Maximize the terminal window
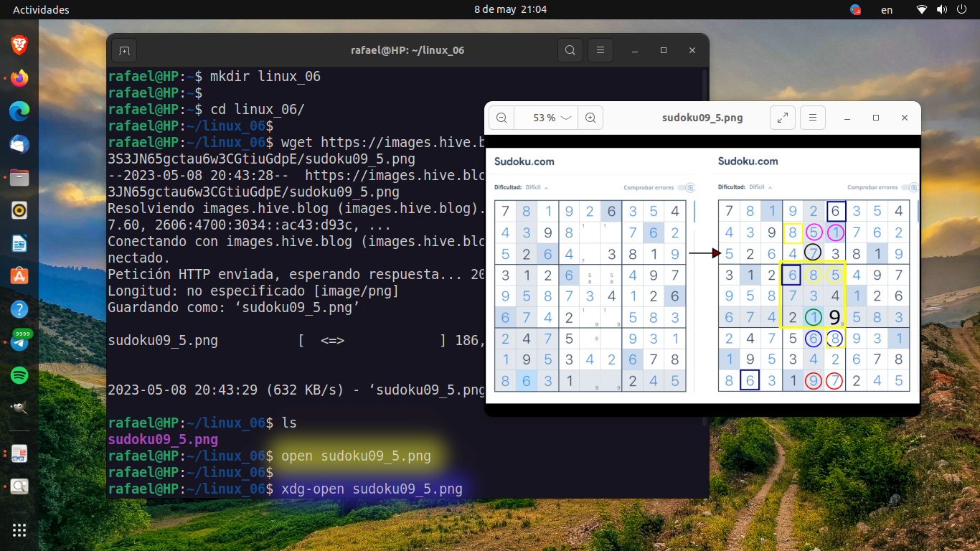 pos(664,50)
